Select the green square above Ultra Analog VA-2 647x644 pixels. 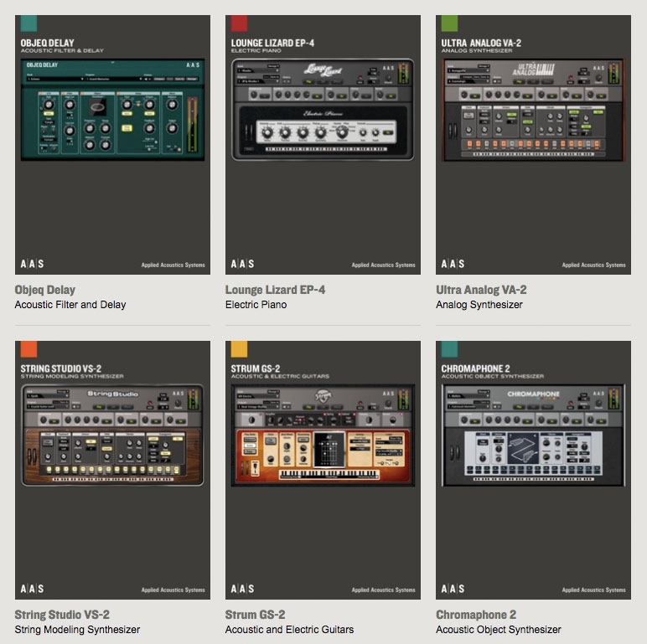point(449,23)
